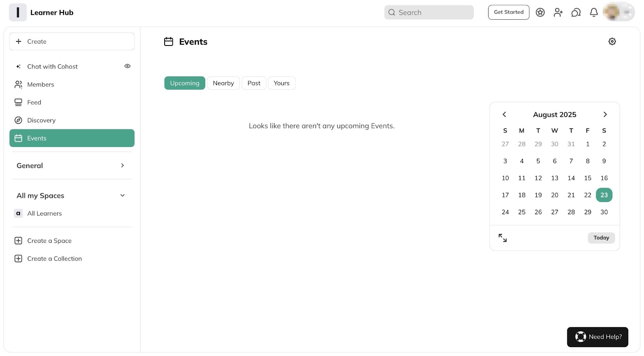Image resolution: width=644 pixels, height=356 pixels.
Task: Select August 23 on the calendar
Action: 604,195
